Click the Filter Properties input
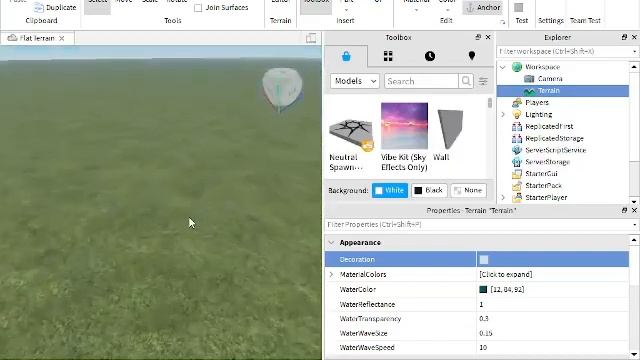The height and width of the screenshot is (360, 640). click(478, 224)
